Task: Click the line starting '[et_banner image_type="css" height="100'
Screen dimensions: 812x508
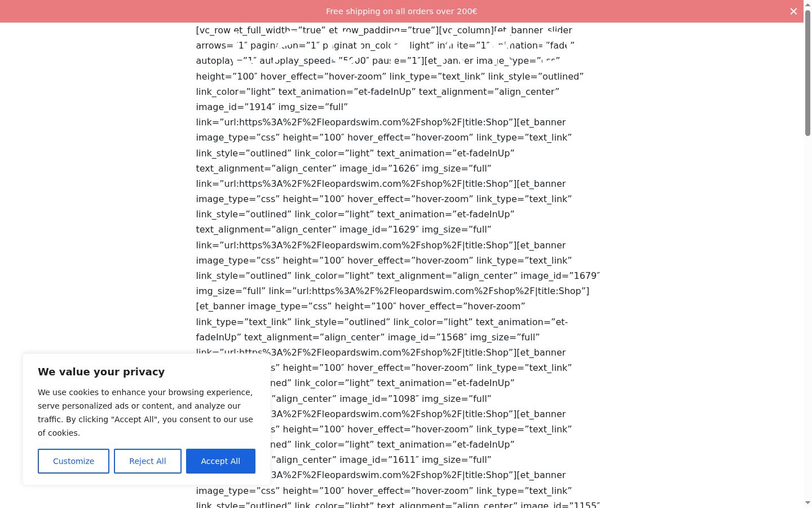Action: pyautogui.click(x=361, y=306)
